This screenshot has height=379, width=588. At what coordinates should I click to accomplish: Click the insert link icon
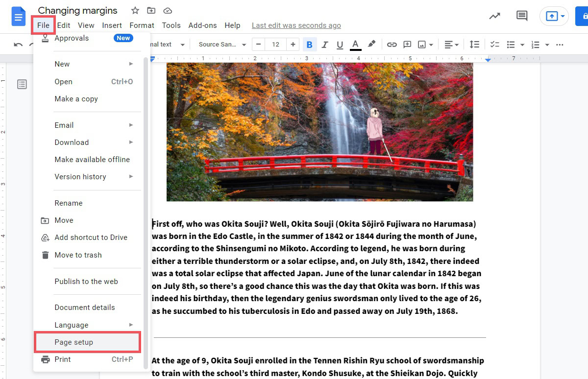point(392,45)
